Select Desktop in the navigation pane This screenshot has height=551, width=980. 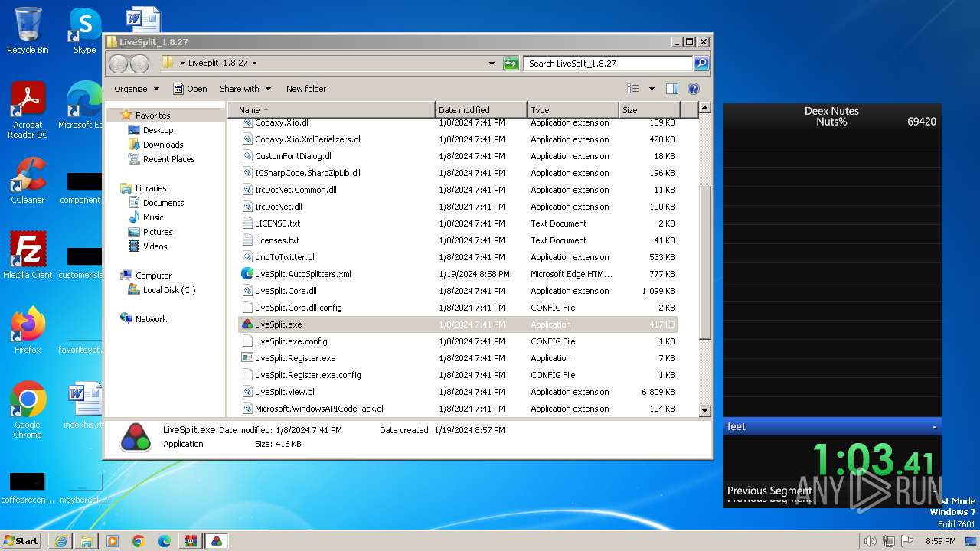158,130
